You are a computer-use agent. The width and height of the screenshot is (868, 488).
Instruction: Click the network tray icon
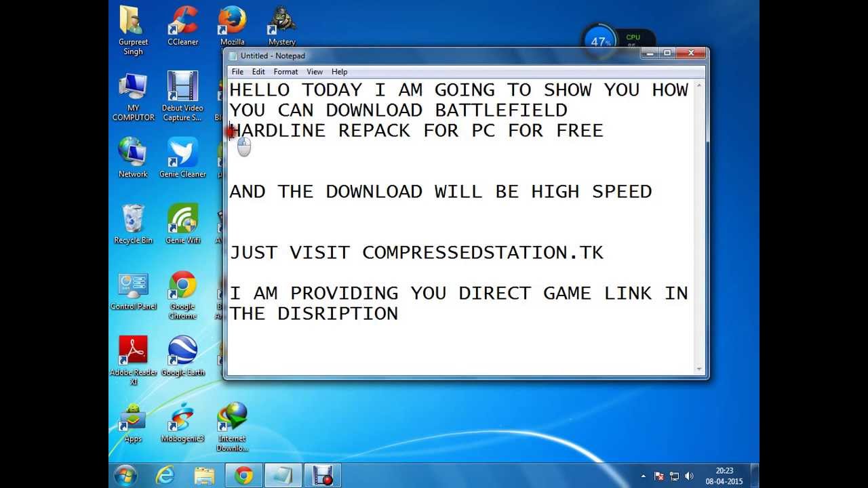pos(674,476)
